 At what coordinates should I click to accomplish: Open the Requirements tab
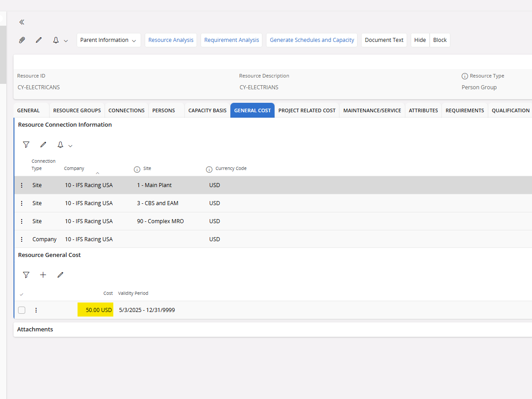465,110
